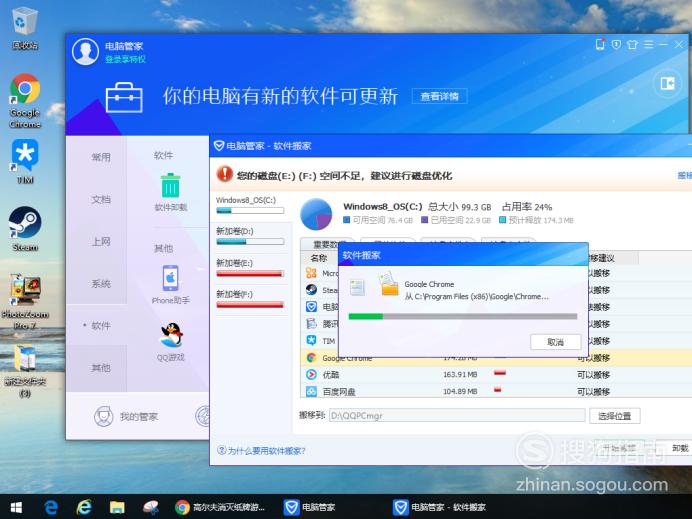692x519 pixels.
Task: Select 新加卷(D:) drive in list
Action: coord(250,236)
